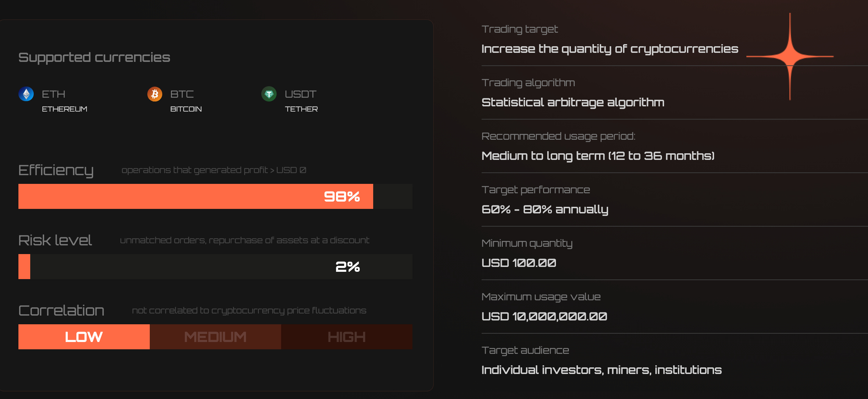This screenshot has height=399, width=868.
Task: Click Individual investors, miners, institutions text
Action: pos(601,370)
